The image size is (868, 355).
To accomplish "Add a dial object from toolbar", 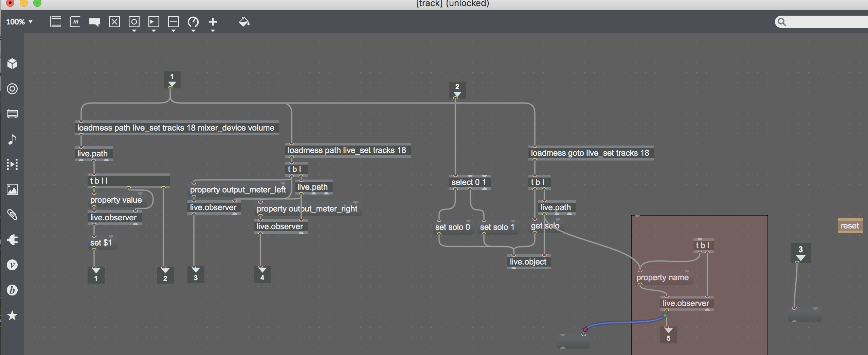I will (193, 22).
